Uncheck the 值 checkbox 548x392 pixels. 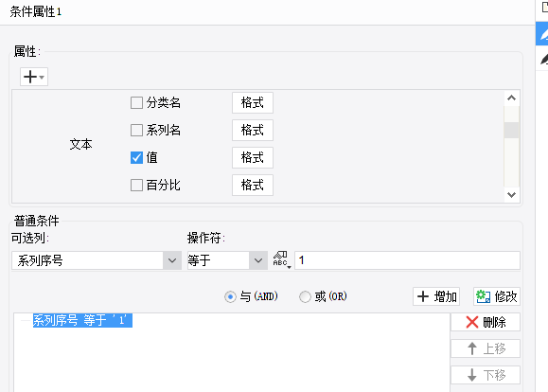click(136, 158)
